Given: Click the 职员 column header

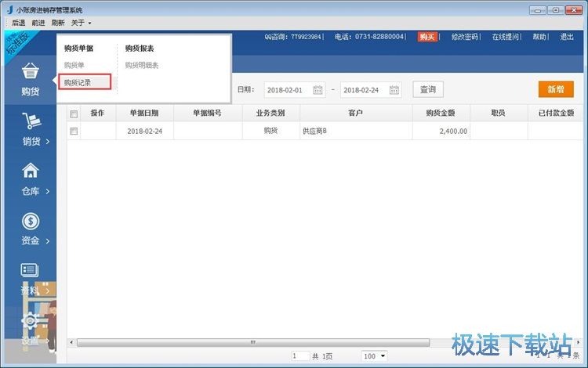Looking at the screenshot, I should pyautogui.click(x=499, y=113).
